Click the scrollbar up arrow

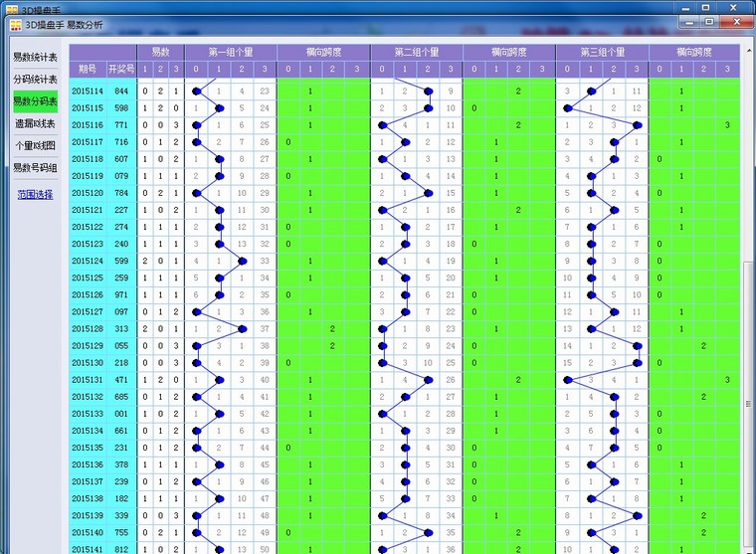tap(748, 50)
